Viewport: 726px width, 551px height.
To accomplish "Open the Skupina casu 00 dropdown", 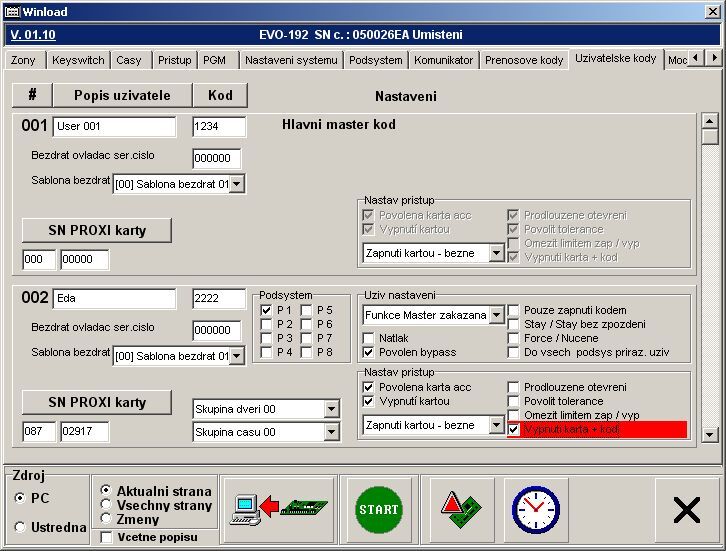I will 331,432.
